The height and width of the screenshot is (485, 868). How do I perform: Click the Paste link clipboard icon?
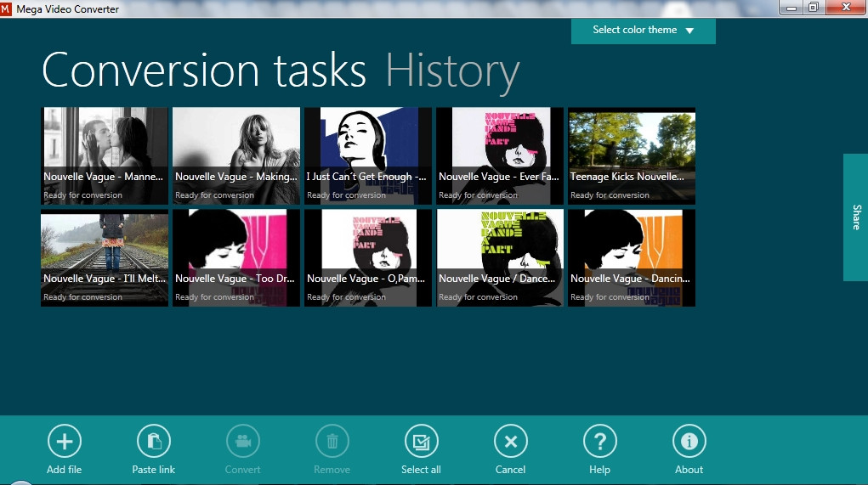[x=153, y=442]
